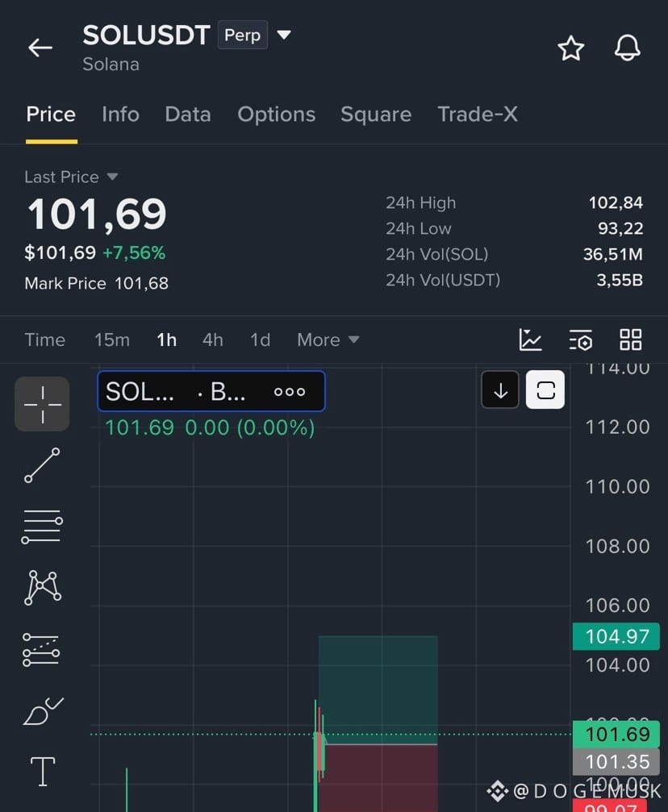Screen dimensions: 668x812
Task: Click the large 101,69 last price
Action: pyautogui.click(x=97, y=214)
